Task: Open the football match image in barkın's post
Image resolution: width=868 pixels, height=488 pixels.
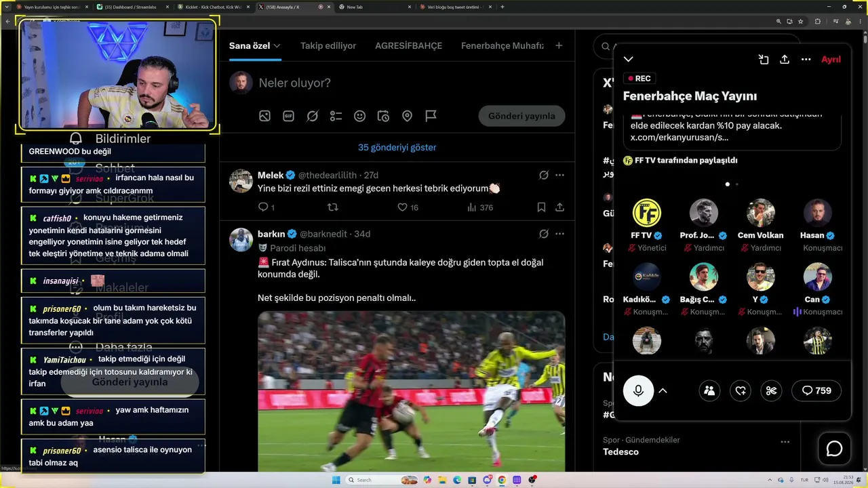Action: tap(411, 391)
